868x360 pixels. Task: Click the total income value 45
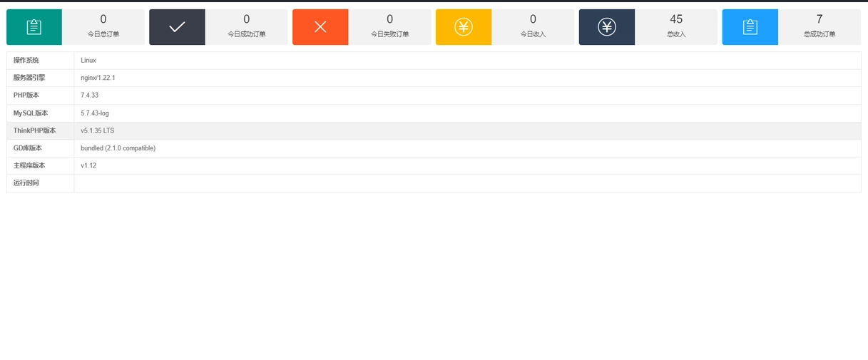click(x=676, y=19)
